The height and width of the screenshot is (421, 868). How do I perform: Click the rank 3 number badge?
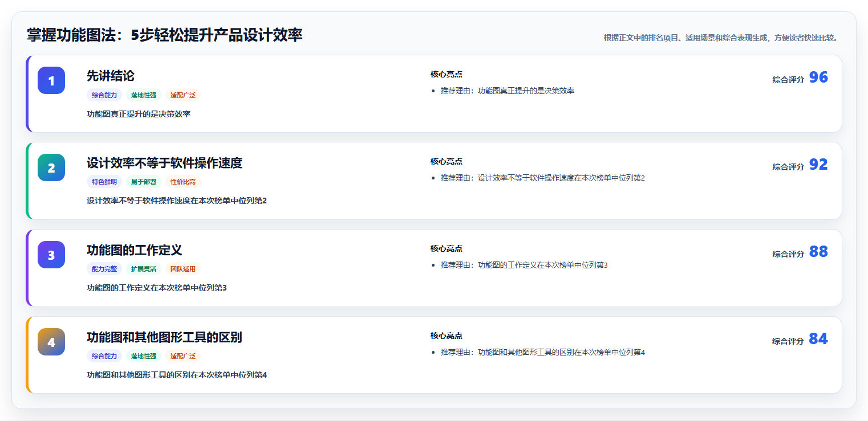(51, 255)
